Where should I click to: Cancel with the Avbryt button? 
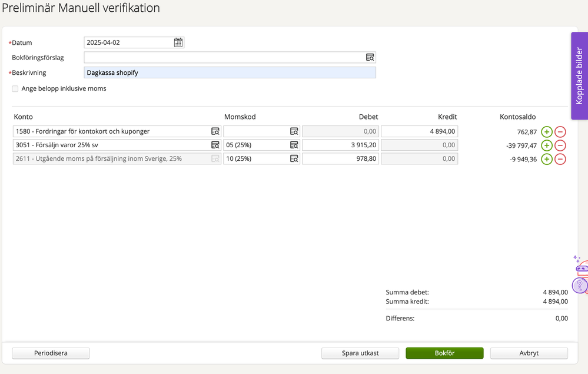tap(529, 353)
